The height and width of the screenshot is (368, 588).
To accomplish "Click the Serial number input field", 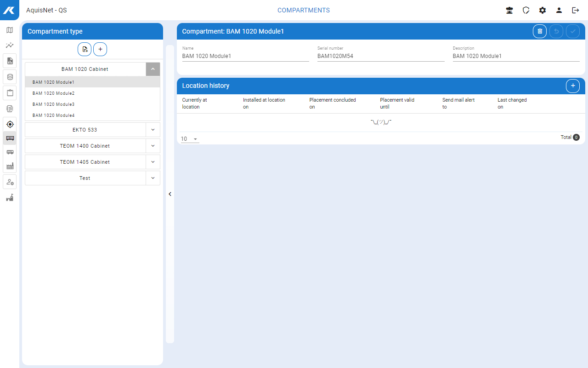I will click(380, 56).
